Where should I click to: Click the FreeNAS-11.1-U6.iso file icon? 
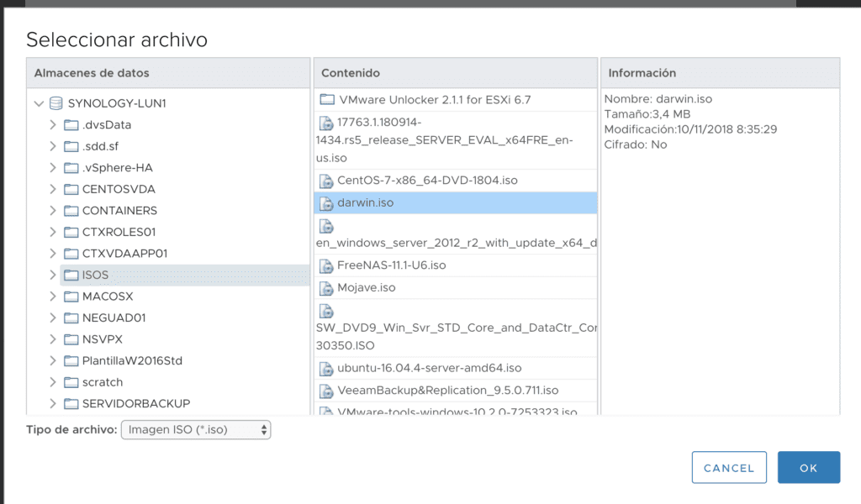coord(325,266)
